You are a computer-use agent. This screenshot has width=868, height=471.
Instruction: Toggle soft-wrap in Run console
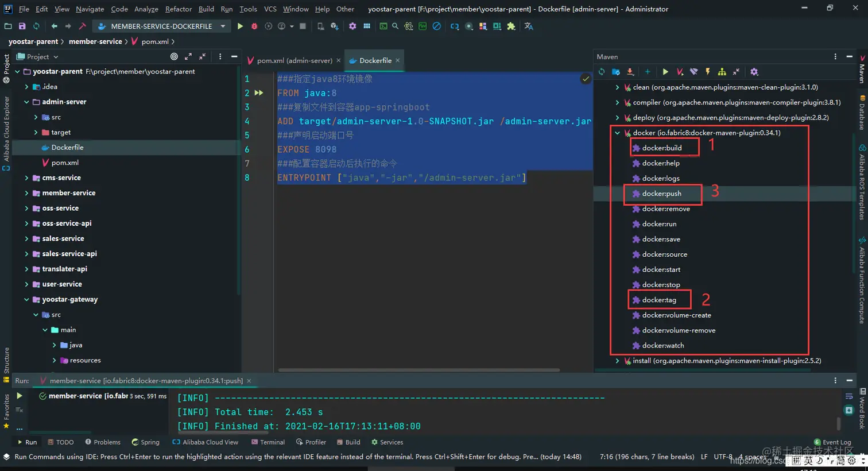[849, 396]
